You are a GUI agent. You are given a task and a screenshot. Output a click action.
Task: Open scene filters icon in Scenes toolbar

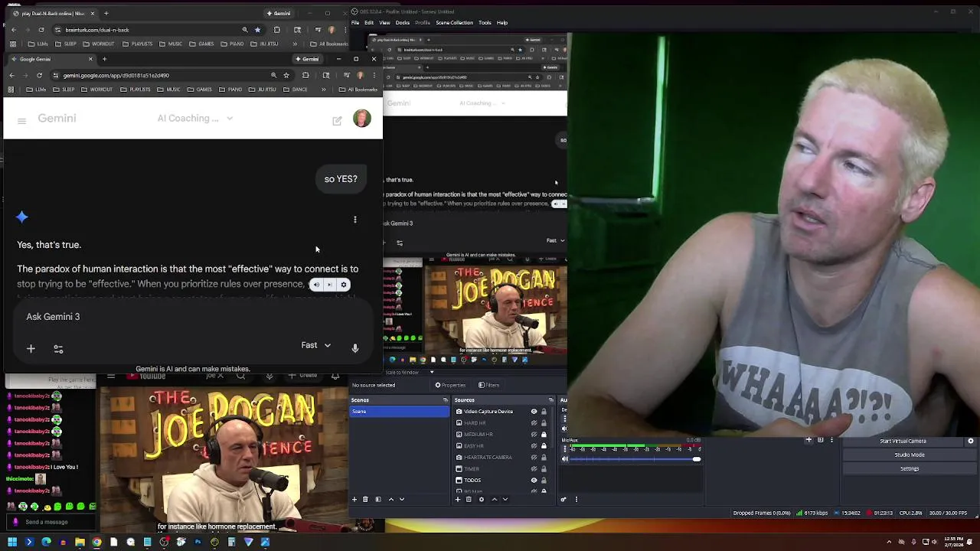point(377,499)
